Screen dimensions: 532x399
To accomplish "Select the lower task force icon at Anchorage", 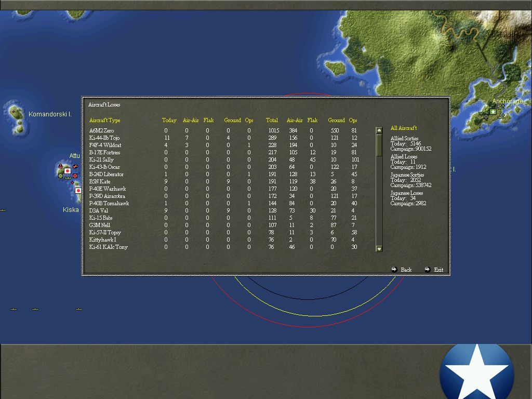I will [501, 116].
